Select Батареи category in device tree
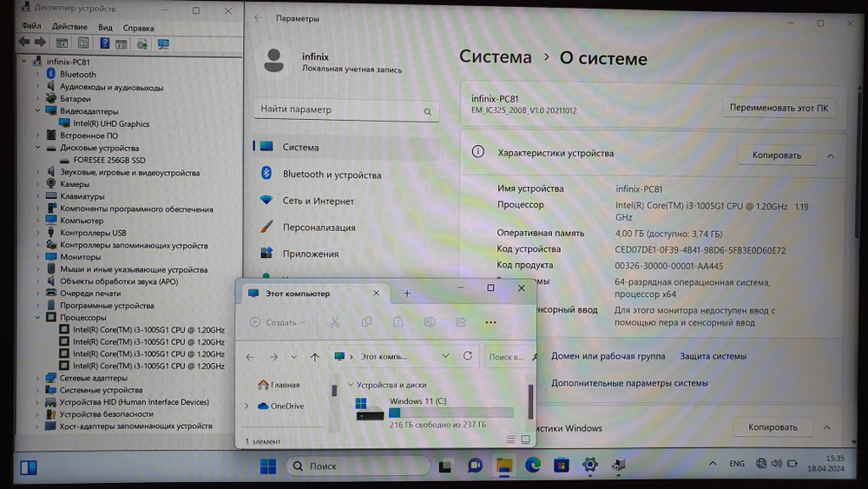 pyautogui.click(x=76, y=98)
